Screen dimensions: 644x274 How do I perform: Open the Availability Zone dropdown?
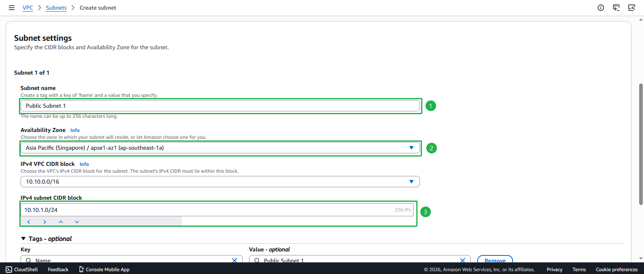pyautogui.click(x=220, y=148)
